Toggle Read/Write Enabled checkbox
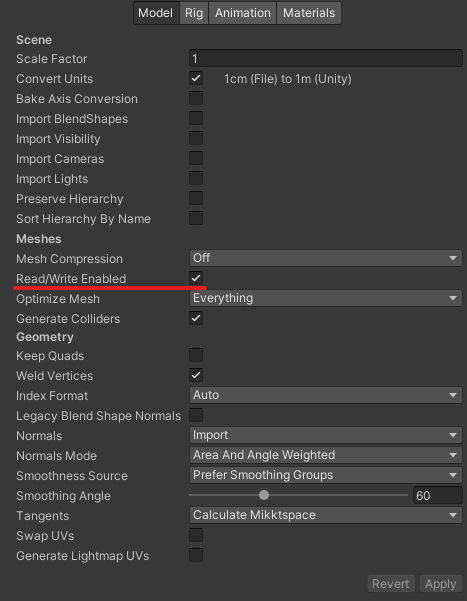Screen dimensions: 467x601 click(x=196, y=278)
